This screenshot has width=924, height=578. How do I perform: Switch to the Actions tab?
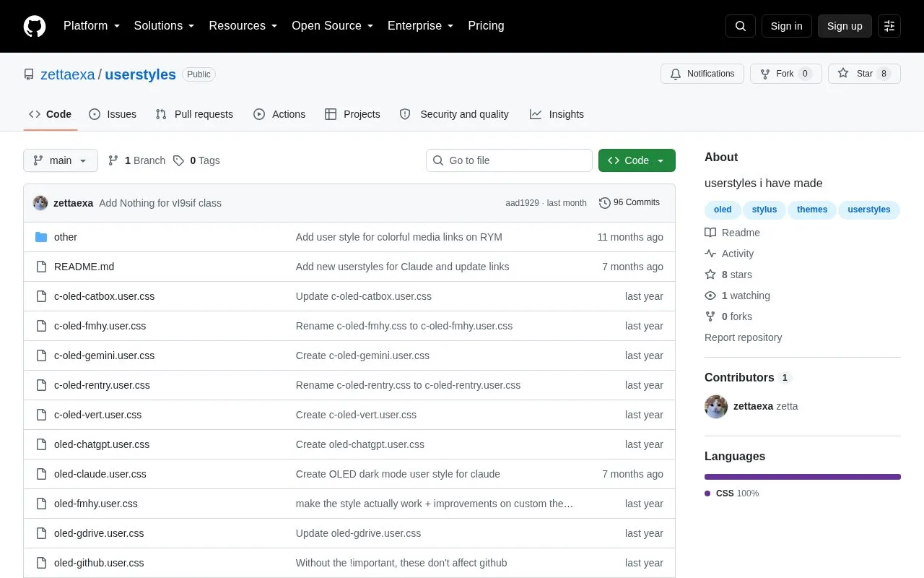tap(279, 114)
